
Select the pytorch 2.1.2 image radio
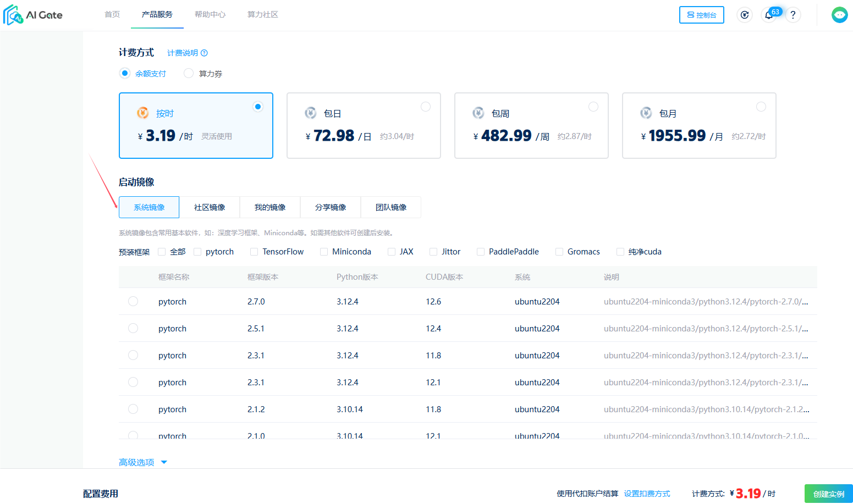pyautogui.click(x=133, y=409)
